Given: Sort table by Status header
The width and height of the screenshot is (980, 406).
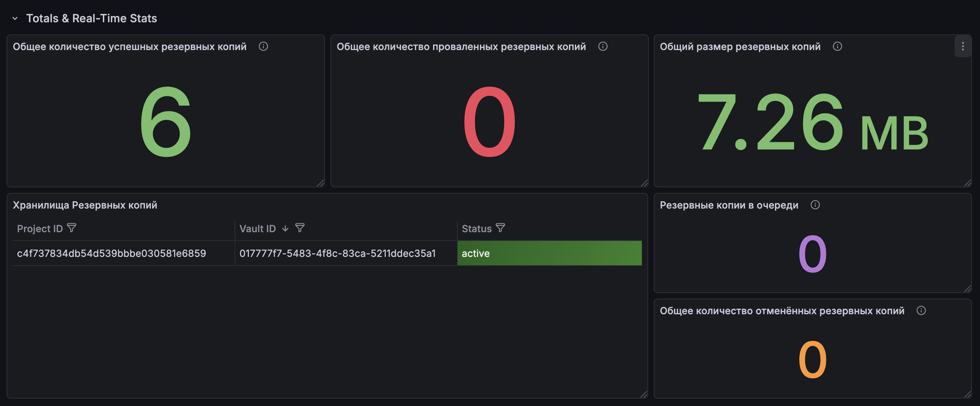Looking at the screenshot, I should [x=476, y=228].
